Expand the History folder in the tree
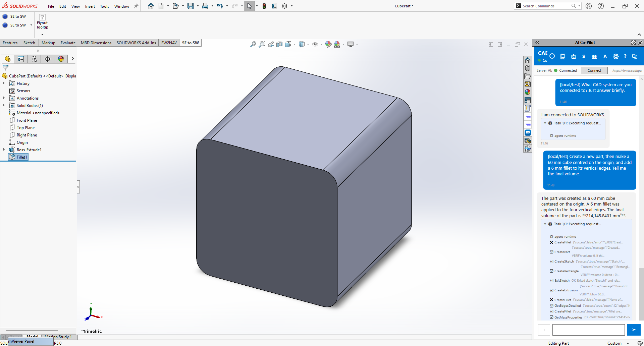The width and height of the screenshot is (644, 346). click(x=4, y=83)
